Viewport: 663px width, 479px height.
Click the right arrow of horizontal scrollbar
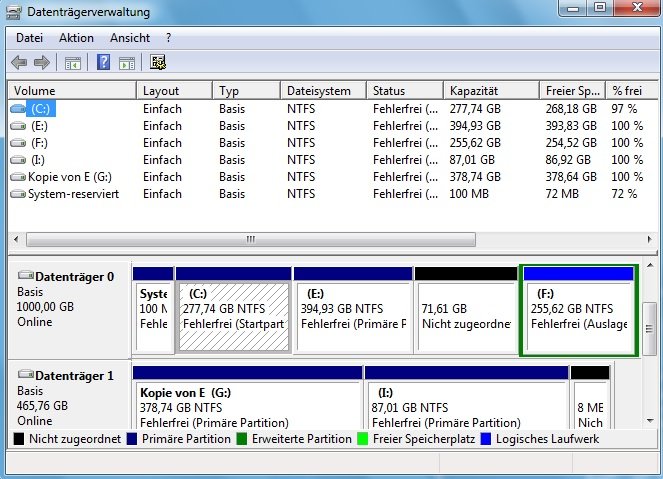point(649,240)
